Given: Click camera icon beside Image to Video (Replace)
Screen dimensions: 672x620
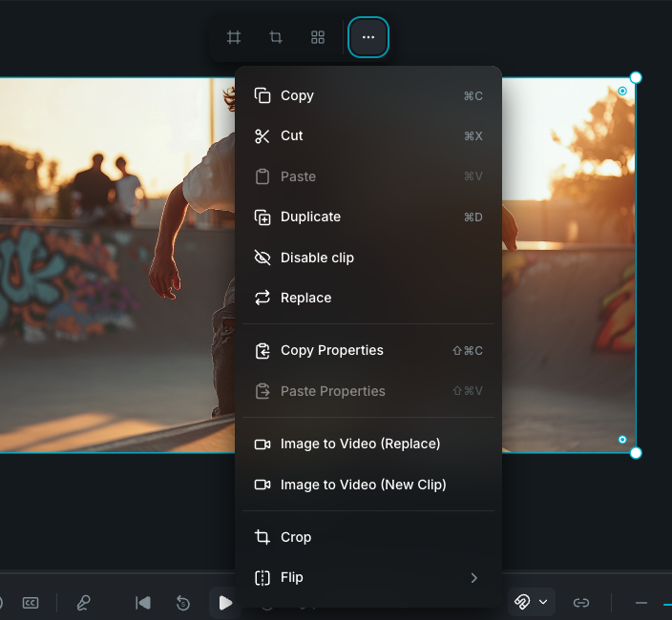Looking at the screenshot, I should [x=262, y=444].
